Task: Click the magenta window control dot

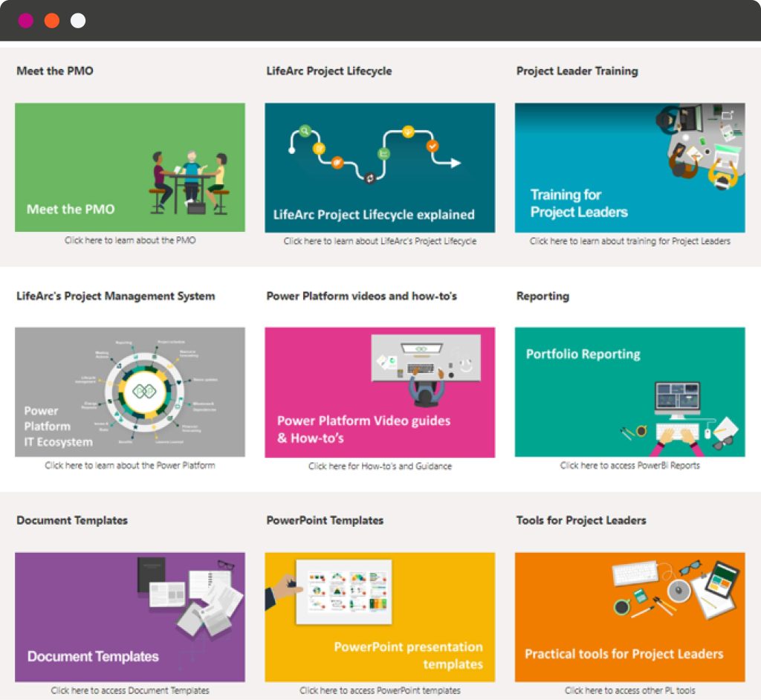Action: click(25, 21)
